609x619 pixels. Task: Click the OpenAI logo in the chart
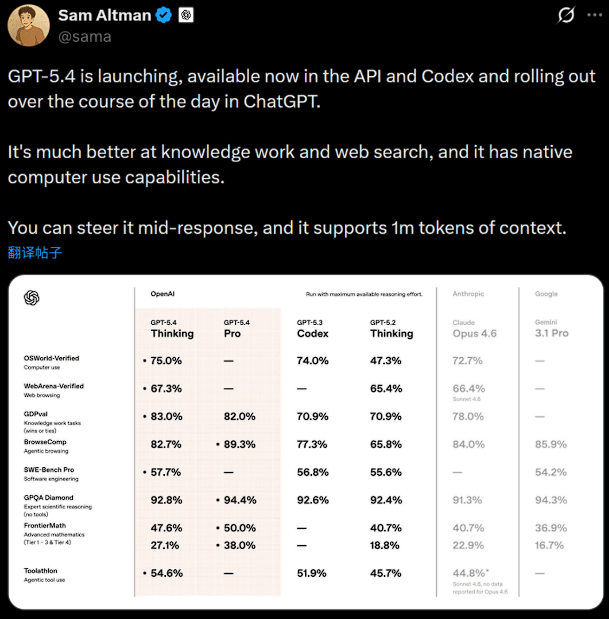pos(32,298)
